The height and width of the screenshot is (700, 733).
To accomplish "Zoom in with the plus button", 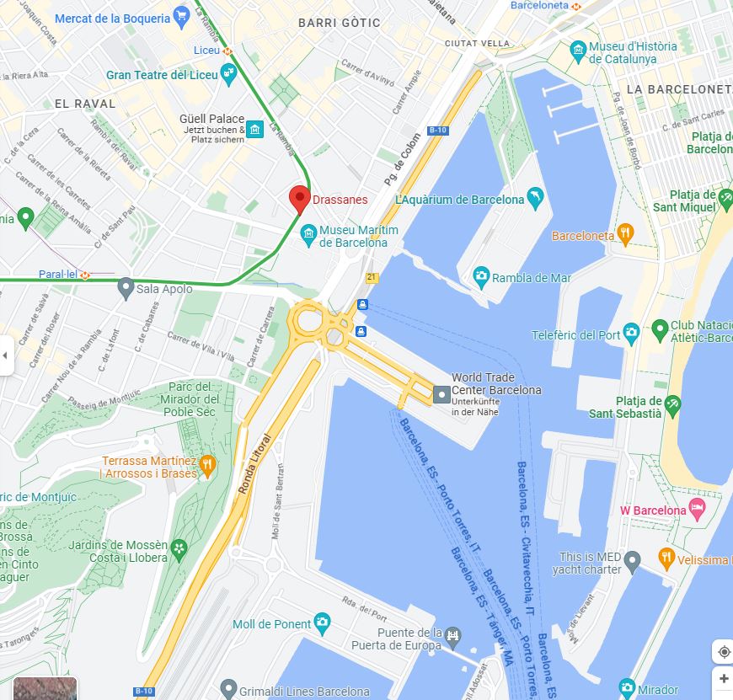I will click(724, 679).
